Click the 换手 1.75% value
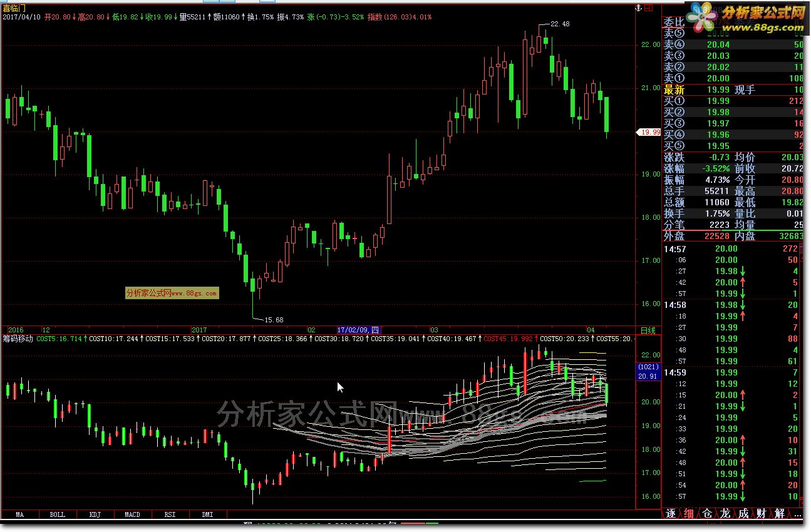This screenshot has width=811, height=532. tap(717, 213)
